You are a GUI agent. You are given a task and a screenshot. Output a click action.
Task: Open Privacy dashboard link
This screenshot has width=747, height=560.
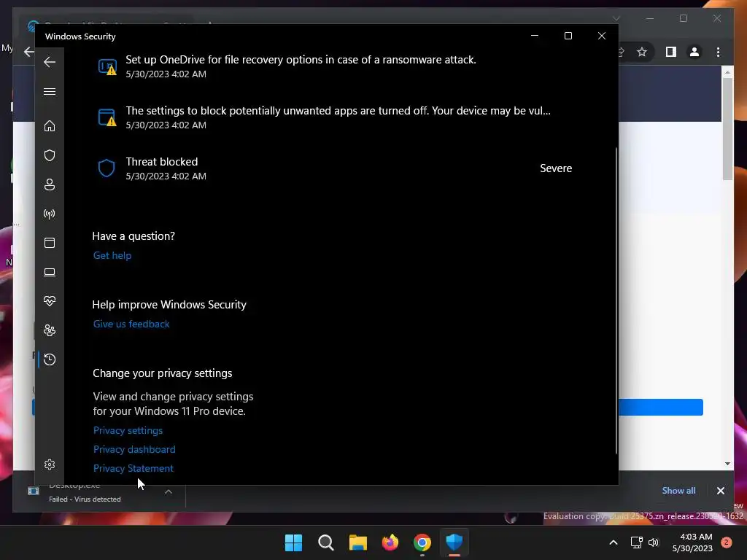pyautogui.click(x=134, y=449)
